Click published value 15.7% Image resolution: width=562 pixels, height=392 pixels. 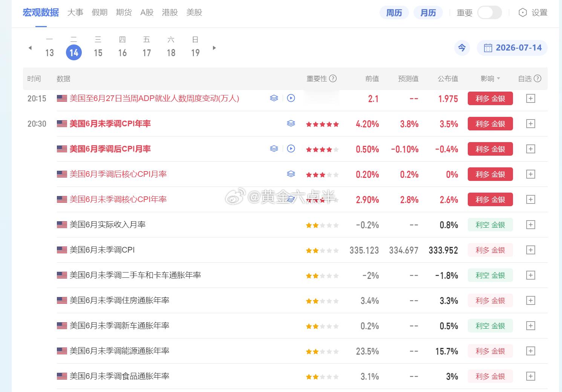pos(447,351)
